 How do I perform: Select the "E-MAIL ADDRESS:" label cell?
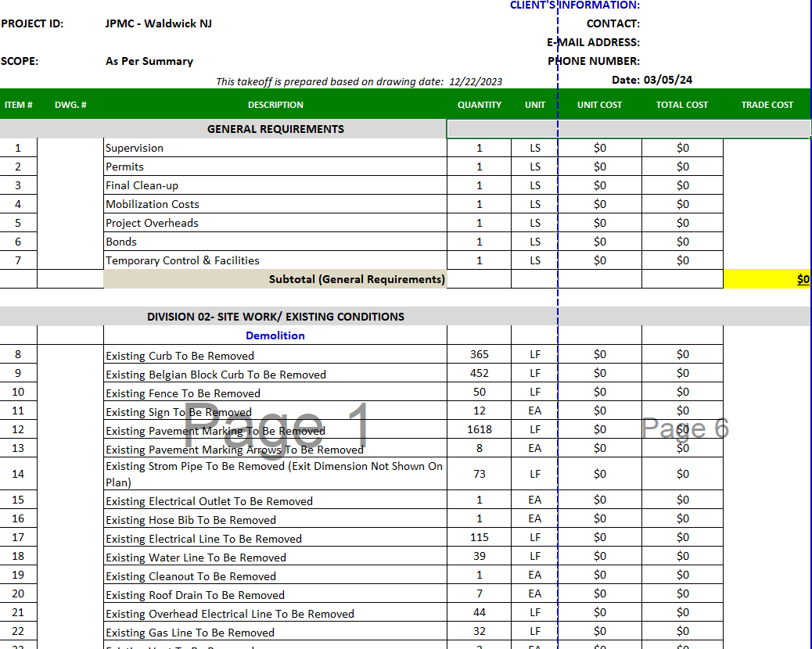pos(593,42)
